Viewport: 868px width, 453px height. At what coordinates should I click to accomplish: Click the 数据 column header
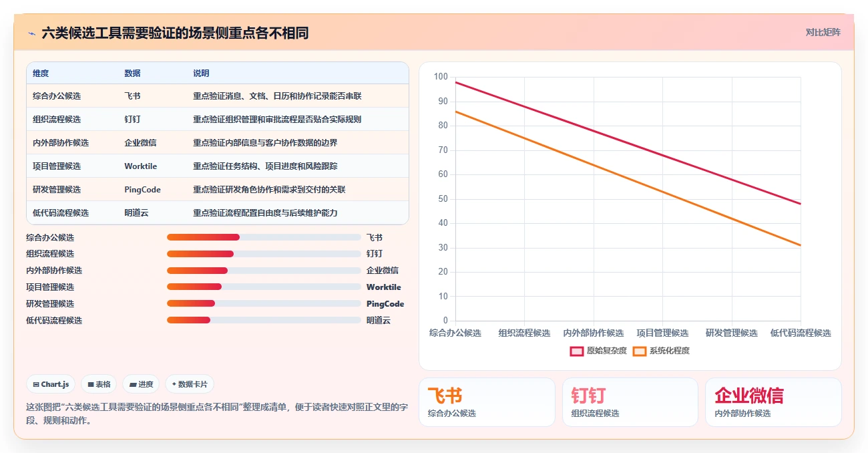[x=132, y=73]
